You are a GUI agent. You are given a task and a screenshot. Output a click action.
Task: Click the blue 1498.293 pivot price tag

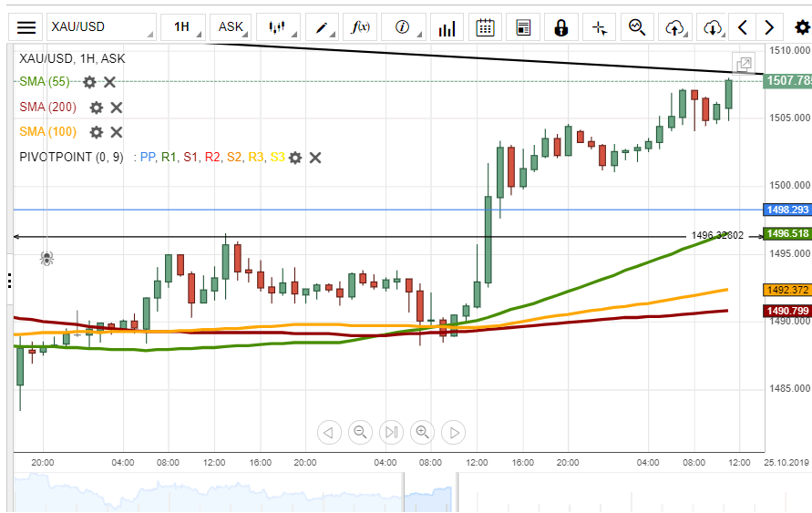787,210
